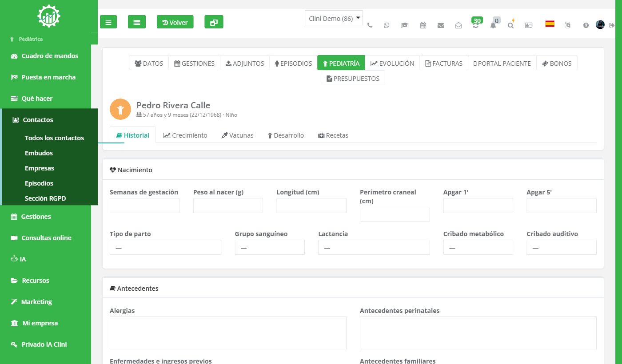Click the user avatar in top bar
The height and width of the screenshot is (364, 622).
[x=600, y=25]
